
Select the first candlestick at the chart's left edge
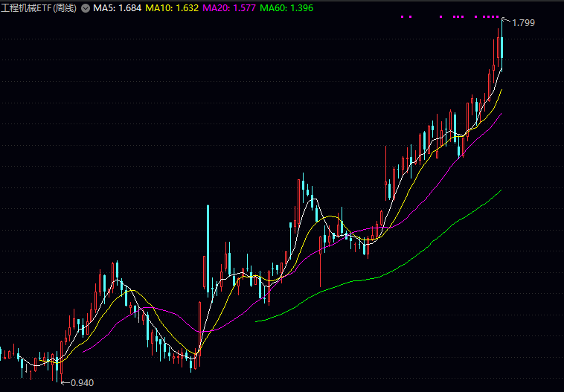[2, 352]
